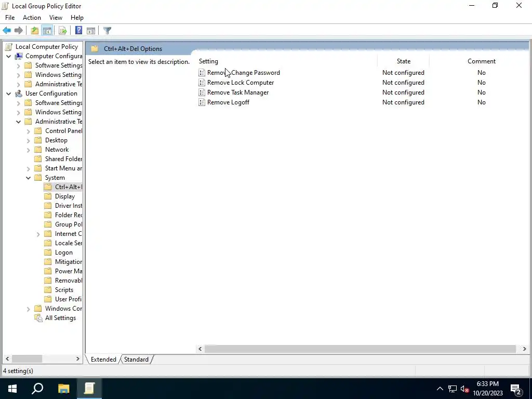Collapse the Computer Configuration node
This screenshot has width=532, height=399.
(x=8, y=56)
